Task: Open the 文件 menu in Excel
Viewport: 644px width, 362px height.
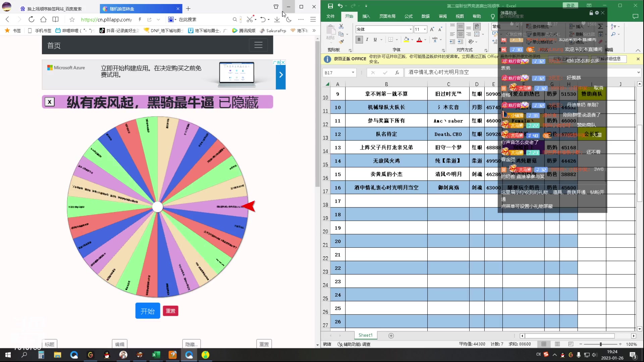Action: coord(331,16)
